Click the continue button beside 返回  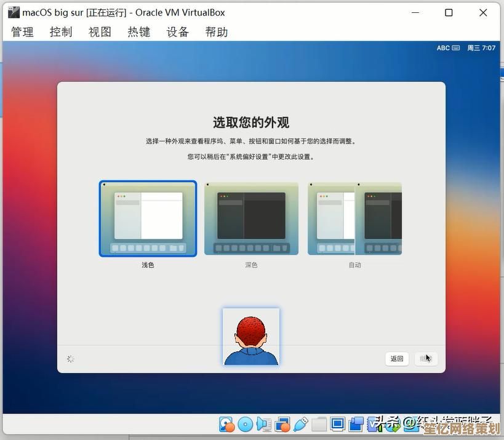tap(425, 359)
